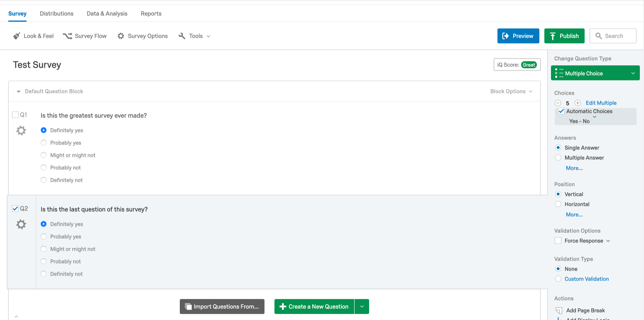Image resolution: width=644 pixels, height=320 pixels.
Task: Switch to the Distributions tab
Action: point(56,14)
